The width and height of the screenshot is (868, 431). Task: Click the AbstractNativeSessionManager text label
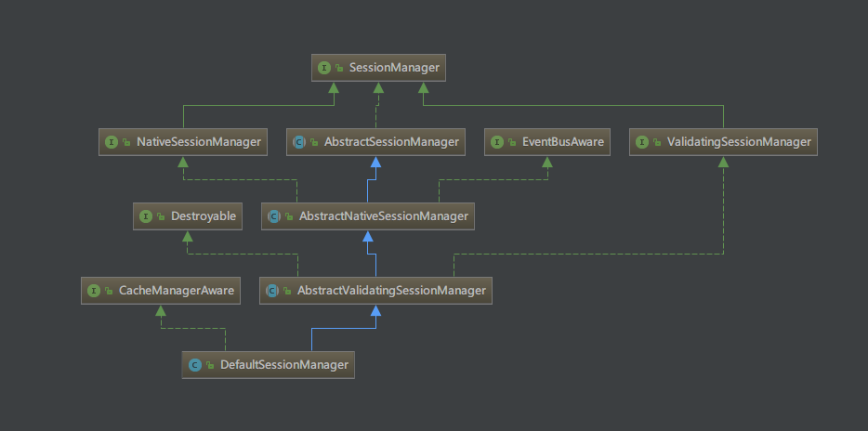click(384, 216)
